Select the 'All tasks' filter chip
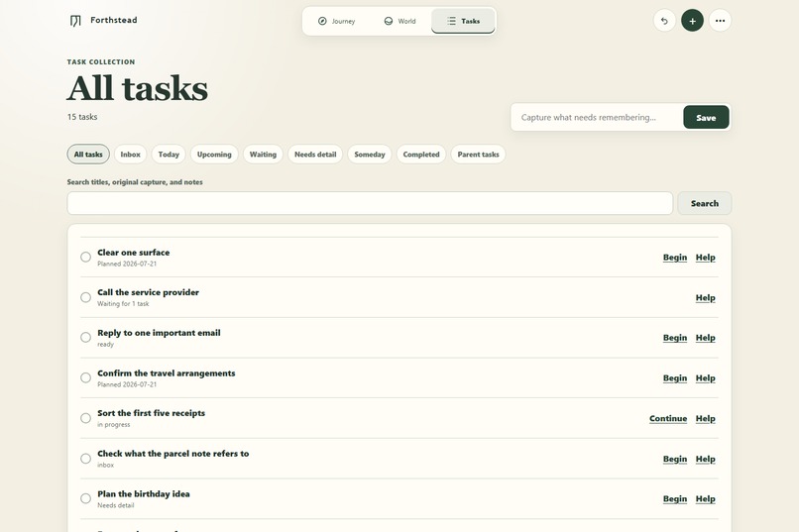The width and height of the screenshot is (799, 532). (88, 155)
